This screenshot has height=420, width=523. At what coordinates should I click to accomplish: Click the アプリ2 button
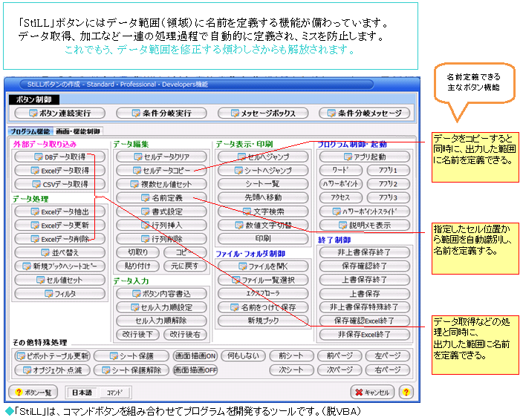point(389,184)
